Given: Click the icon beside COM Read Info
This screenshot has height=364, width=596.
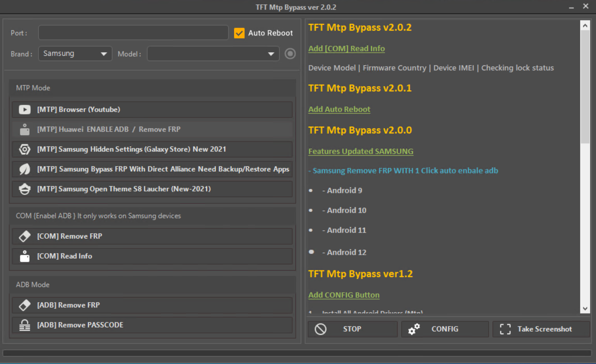Looking at the screenshot, I should point(25,256).
